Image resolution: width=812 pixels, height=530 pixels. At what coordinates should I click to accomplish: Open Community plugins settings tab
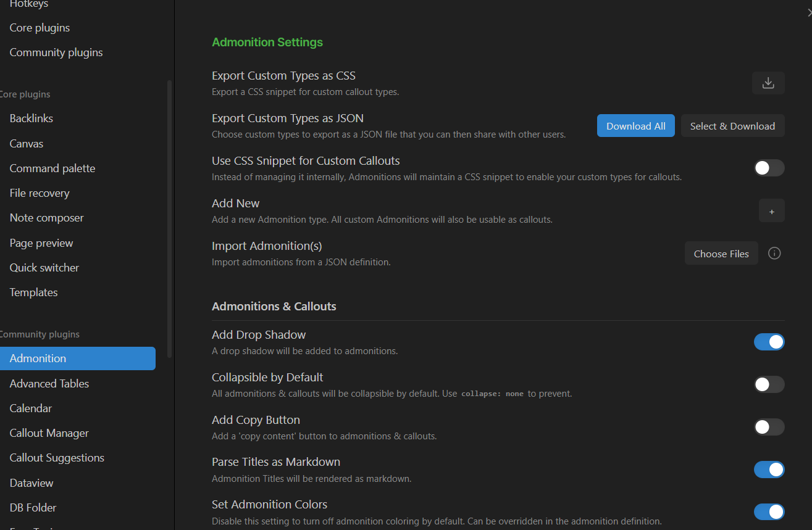[56, 52]
